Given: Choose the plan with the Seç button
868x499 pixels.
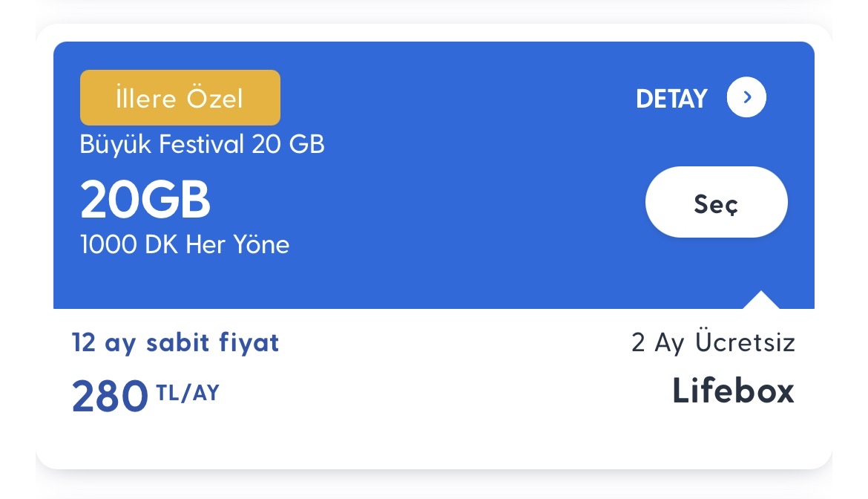Looking at the screenshot, I should [x=717, y=202].
